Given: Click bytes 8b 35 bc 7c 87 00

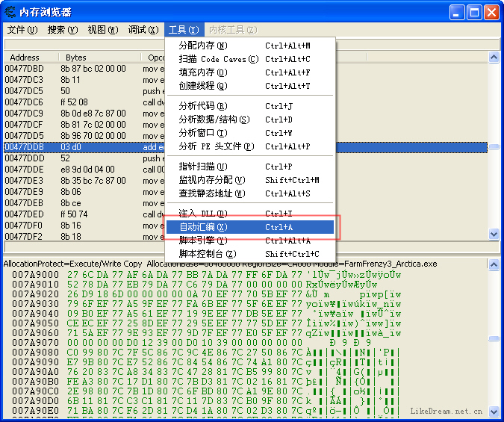Looking at the screenshot, I should pyautogui.click(x=93, y=181).
